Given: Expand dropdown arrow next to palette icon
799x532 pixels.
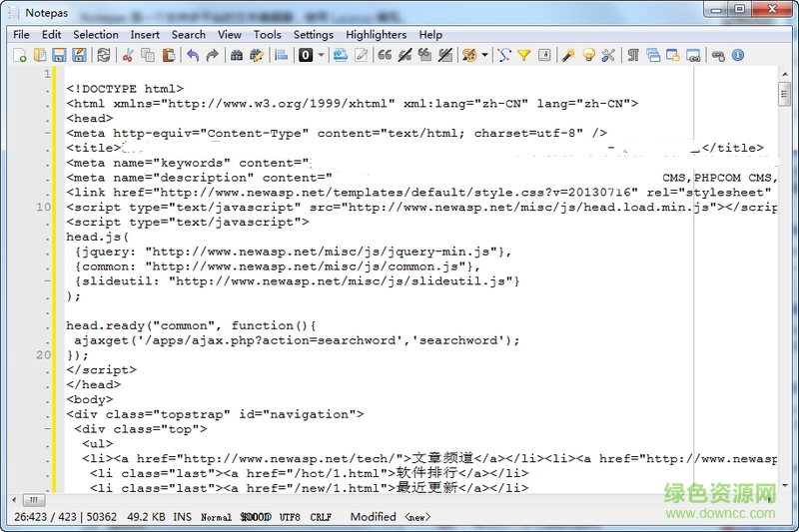Looking at the screenshot, I should [x=484, y=55].
